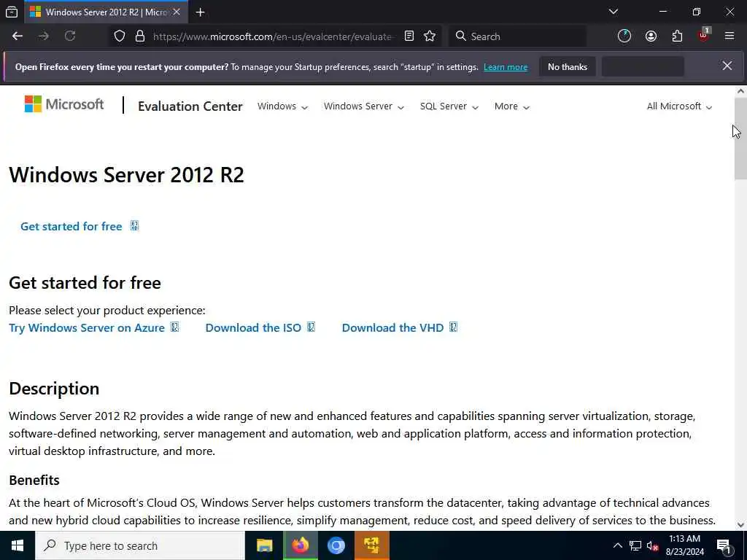Toggle reader view icon in address bar
This screenshot has height=560, width=747.
pos(409,36)
